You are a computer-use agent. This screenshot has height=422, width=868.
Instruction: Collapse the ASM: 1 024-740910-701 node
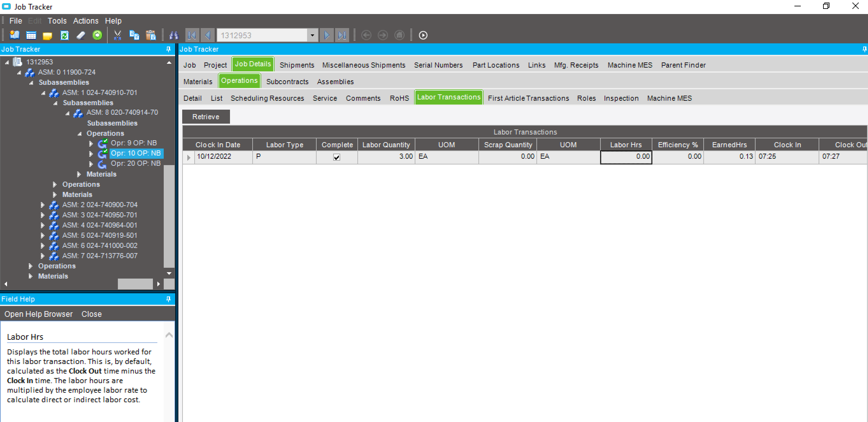[43, 93]
